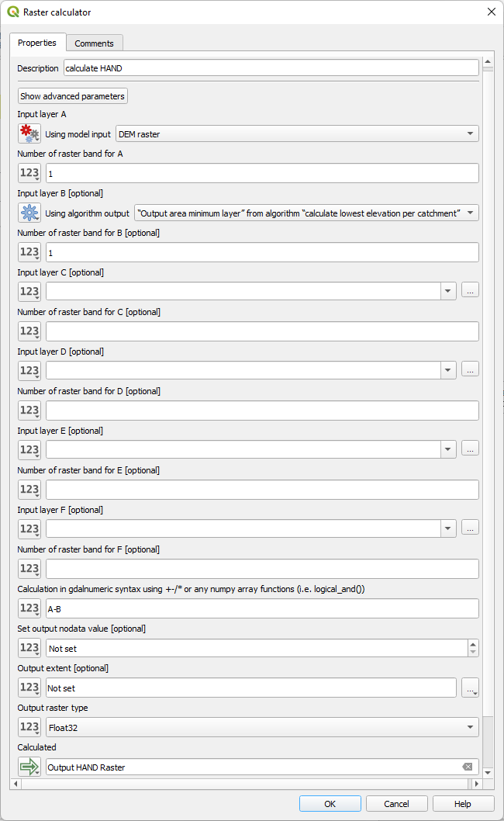Click the 123 value-type icon for Input layer C
The width and height of the screenshot is (504, 821).
29,291
